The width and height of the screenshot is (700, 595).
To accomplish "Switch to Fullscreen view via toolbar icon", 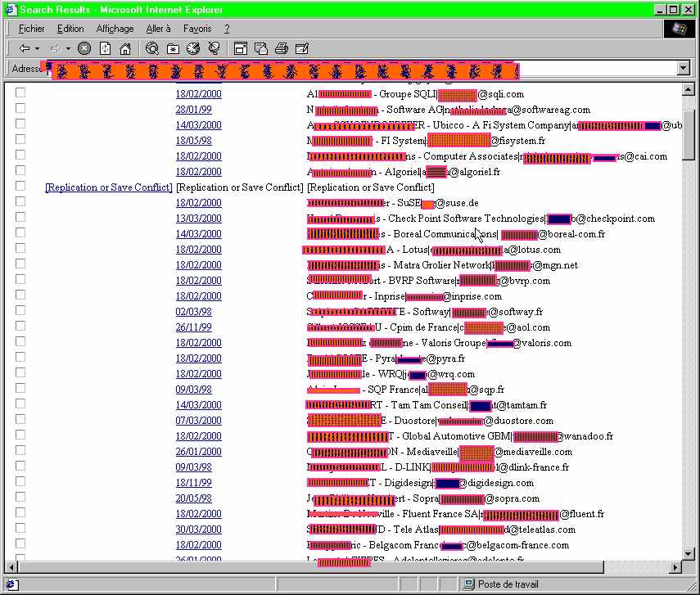I will pos(241,48).
